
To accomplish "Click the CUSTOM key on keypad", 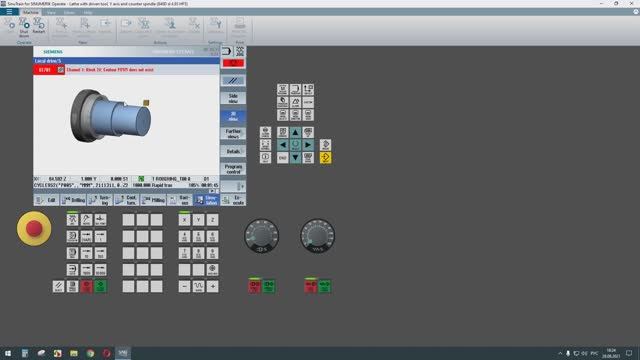I will (x=308, y=102).
